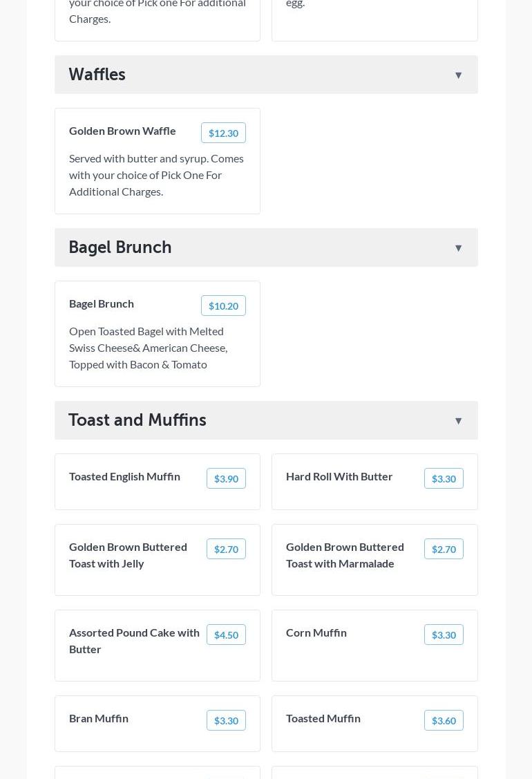Open Golden Brown Buttered Toast with Marmalade
The height and width of the screenshot is (779, 532).
[345, 555]
